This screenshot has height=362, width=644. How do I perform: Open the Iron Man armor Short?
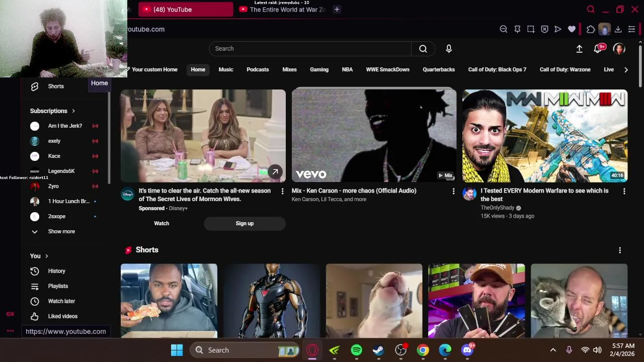pos(272,301)
